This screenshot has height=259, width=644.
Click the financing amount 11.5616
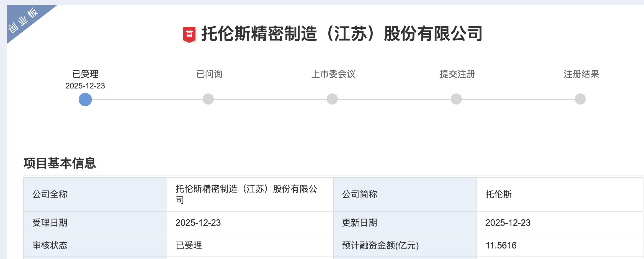point(501,245)
